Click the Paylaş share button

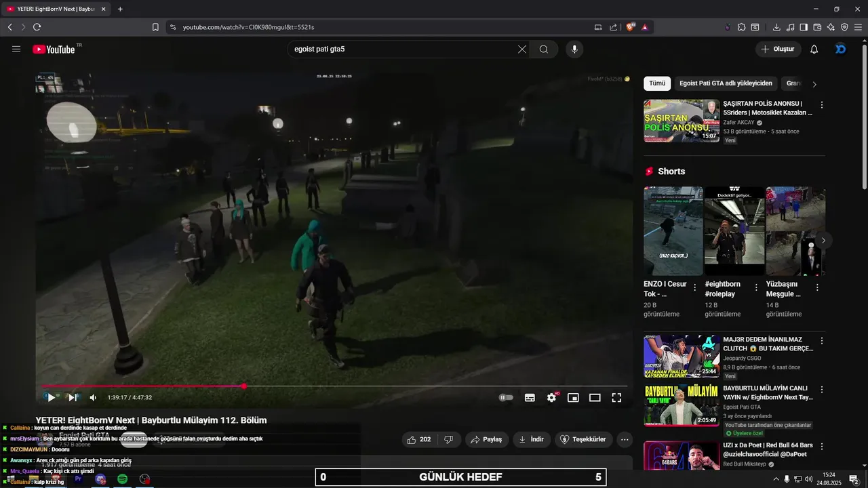pyautogui.click(x=487, y=439)
